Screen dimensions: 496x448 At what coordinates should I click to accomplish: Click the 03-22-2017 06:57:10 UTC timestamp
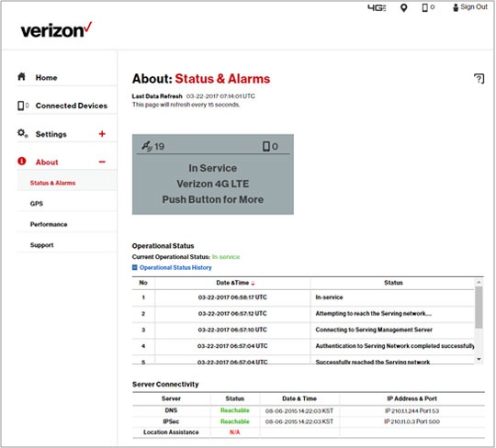click(232, 330)
